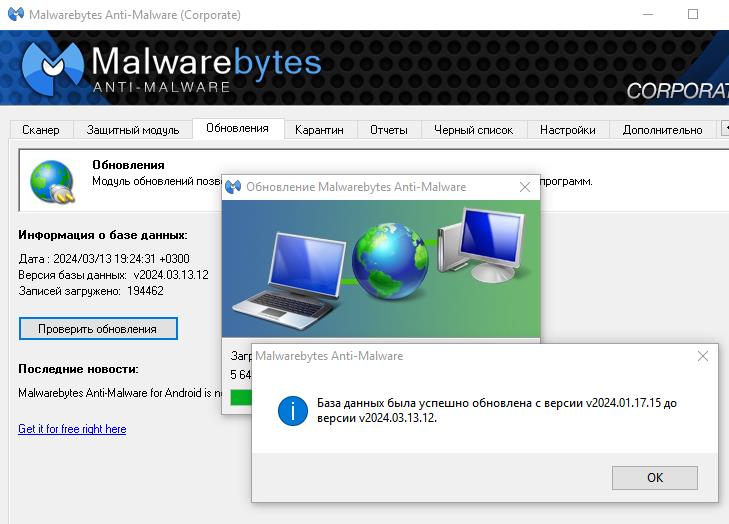The height and width of the screenshot is (524, 729).
Task: Click the Дата 2024/03/13 19:24:31 text
Action: tap(104, 259)
